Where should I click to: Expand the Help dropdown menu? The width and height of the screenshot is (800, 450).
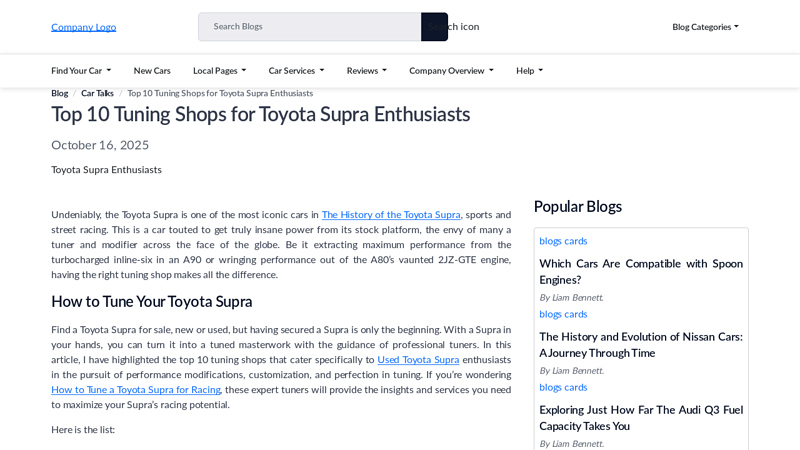pyautogui.click(x=530, y=71)
